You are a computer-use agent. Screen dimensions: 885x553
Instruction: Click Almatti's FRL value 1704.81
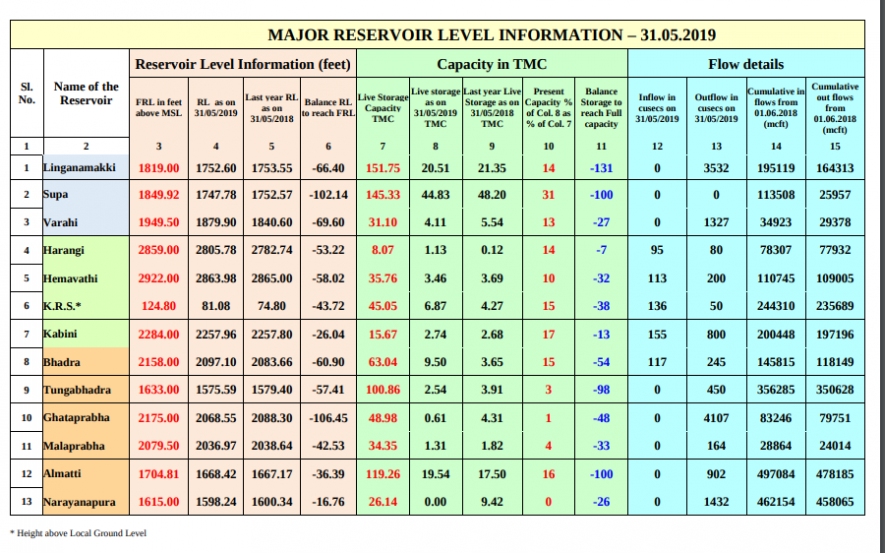(x=158, y=473)
